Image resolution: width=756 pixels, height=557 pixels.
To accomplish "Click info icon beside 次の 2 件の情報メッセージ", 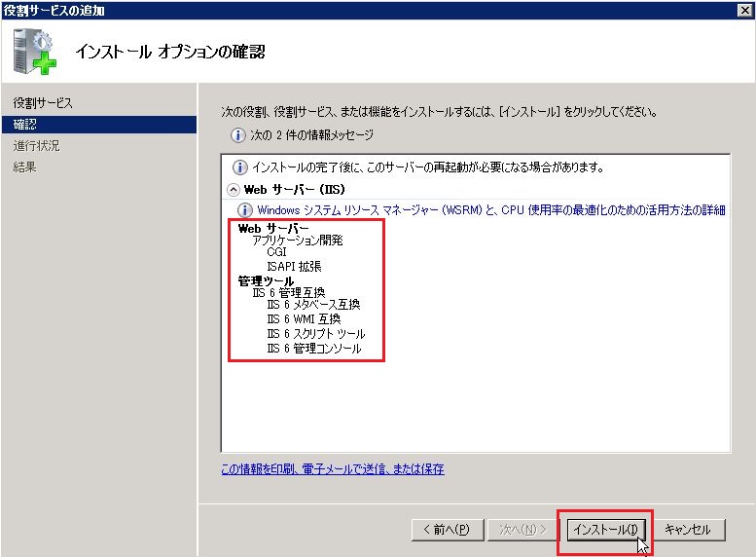I will tap(237, 135).
